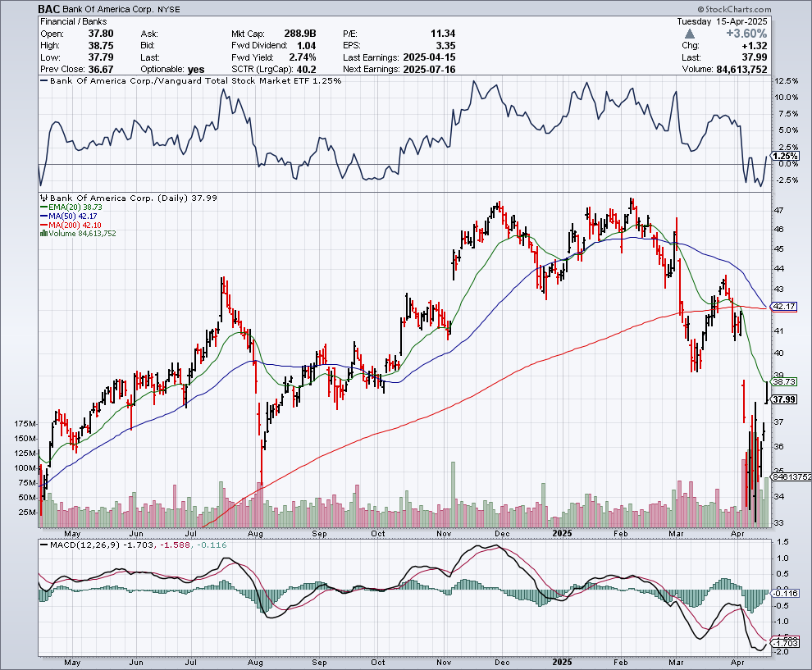This screenshot has height=670, width=812.
Task: Click the 1.25% boxed label on the ratio axis
Action: (x=786, y=156)
